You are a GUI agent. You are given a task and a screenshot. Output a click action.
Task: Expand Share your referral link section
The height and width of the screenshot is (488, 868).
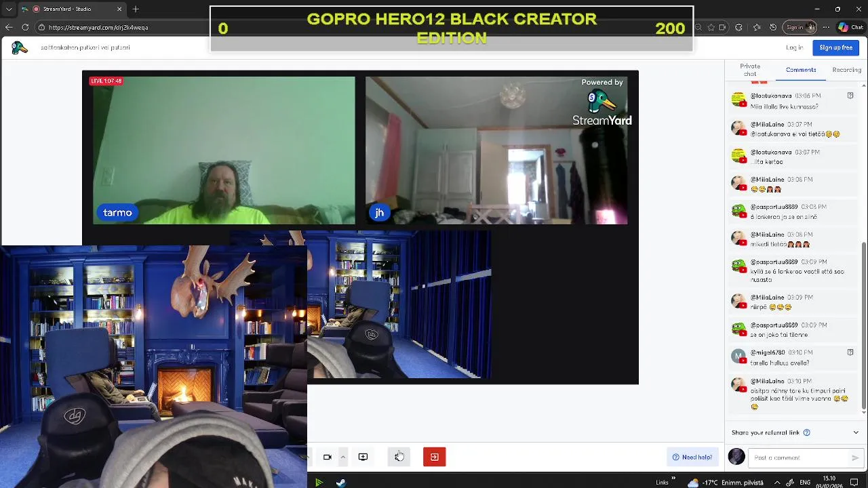(x=856, y=432)
